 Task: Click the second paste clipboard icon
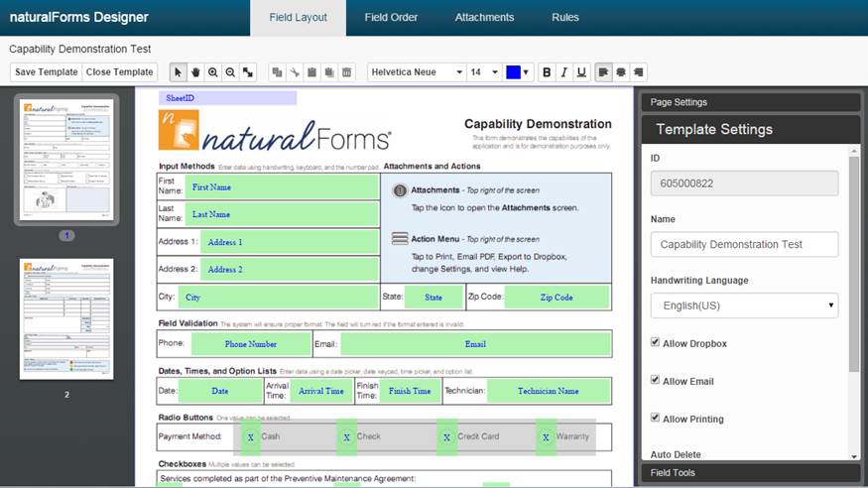coord(328,72)
